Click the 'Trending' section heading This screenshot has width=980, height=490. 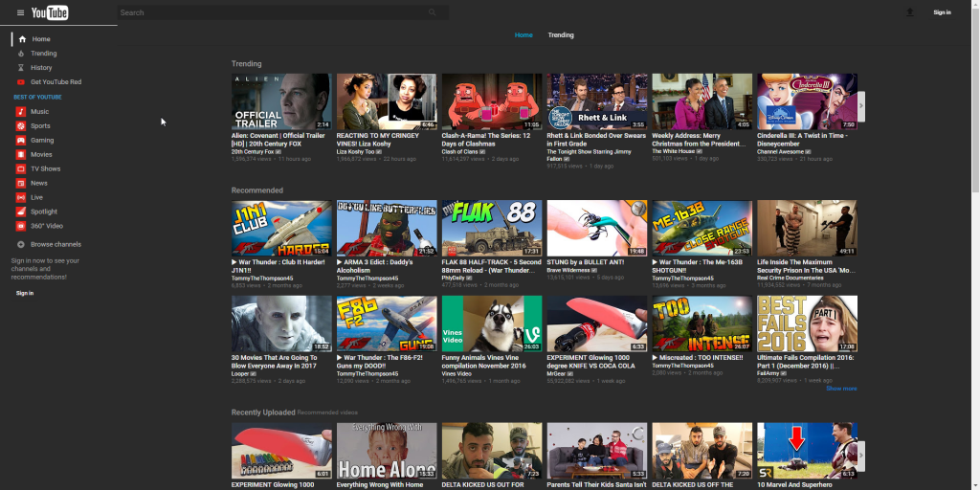click(x=246, y=64)
